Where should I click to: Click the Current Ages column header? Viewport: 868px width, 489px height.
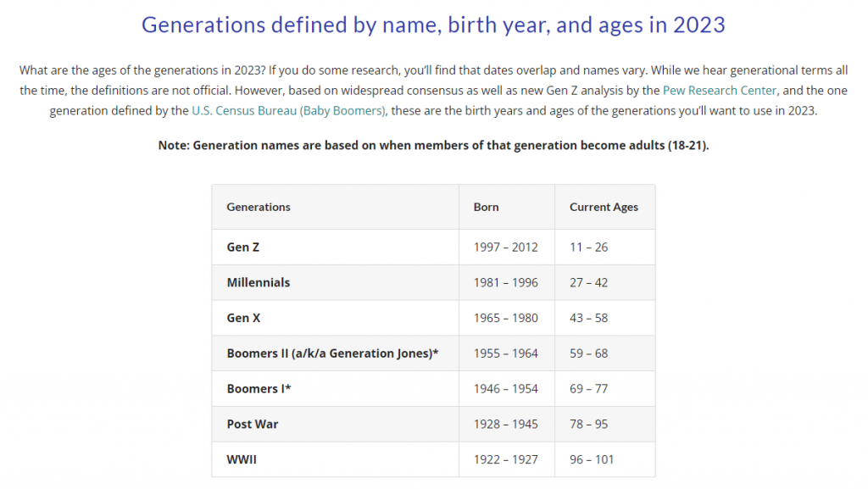(604, 207)
